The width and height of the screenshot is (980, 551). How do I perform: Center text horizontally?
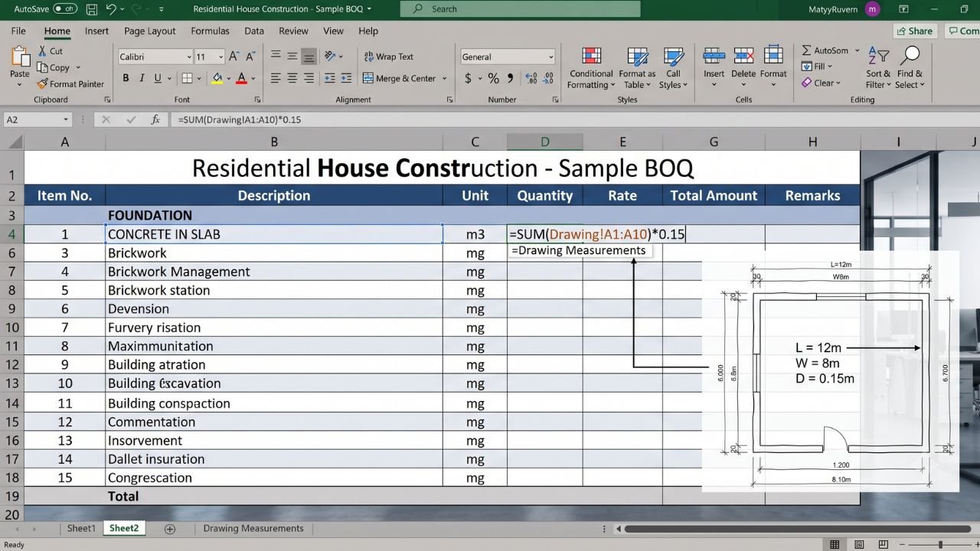coord(292,78)
